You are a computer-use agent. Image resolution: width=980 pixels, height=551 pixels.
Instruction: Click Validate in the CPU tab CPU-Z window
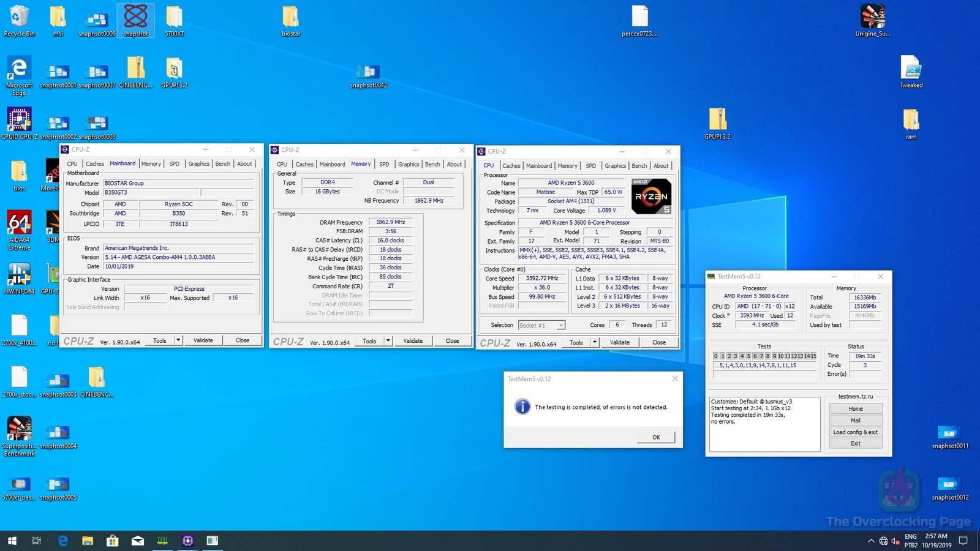click(619, 343)
